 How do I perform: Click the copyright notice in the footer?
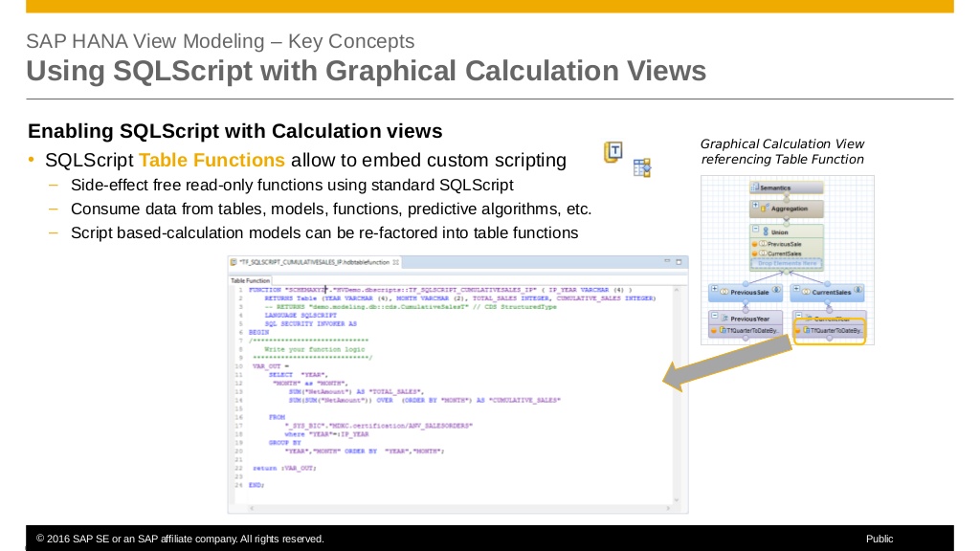click(x=180, y=539)
